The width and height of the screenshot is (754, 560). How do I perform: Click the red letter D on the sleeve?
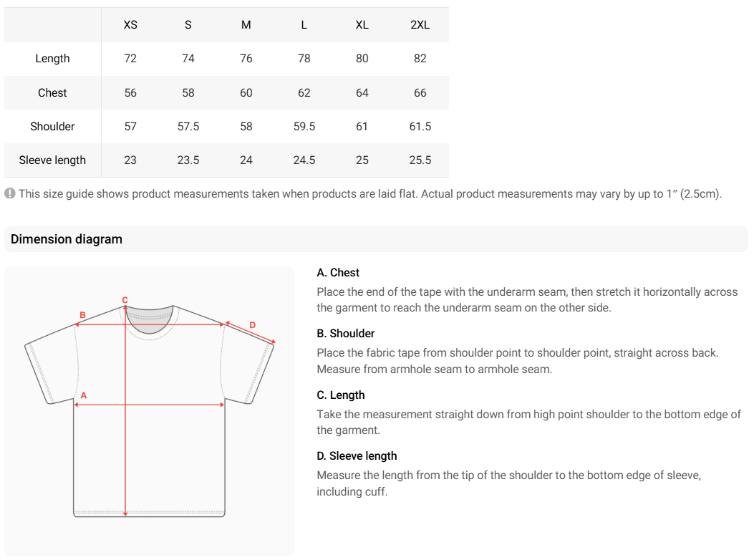click(252, 325)
